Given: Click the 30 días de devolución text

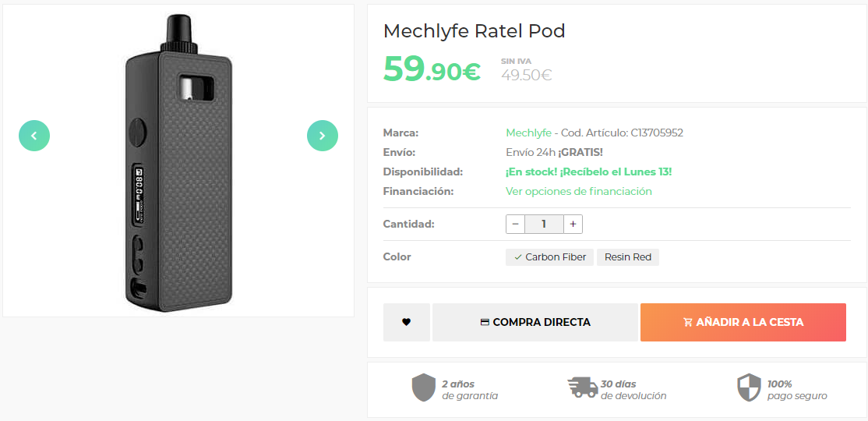Looking at the screenshot, I should (633, 390).
